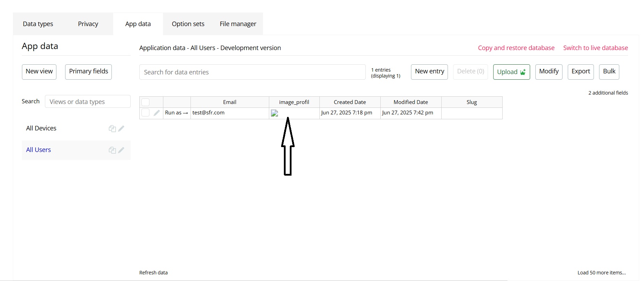Switch to live database
The width and height of the screenshot is (644, 281).
[x=596, y=48]
